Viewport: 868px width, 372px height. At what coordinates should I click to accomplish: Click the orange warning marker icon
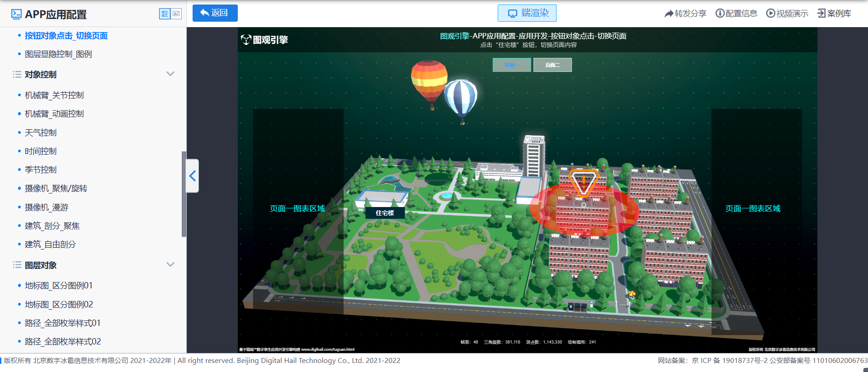click(584, 183)
